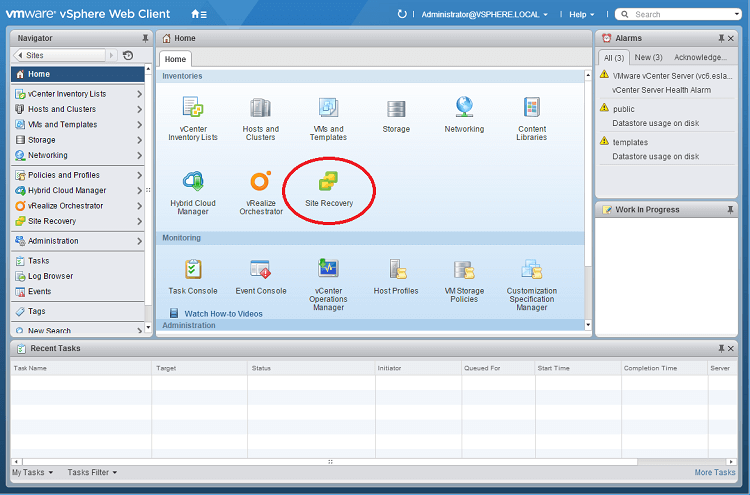Switch to the New (3) alarms tab
The image size is (750, 495).
point(649,57)
